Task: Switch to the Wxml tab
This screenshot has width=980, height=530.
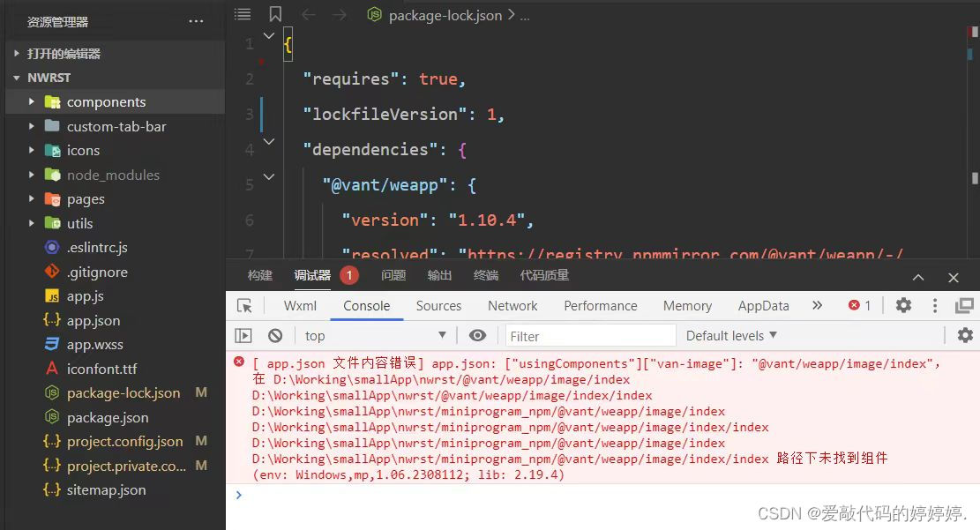Action: (300, 306)
